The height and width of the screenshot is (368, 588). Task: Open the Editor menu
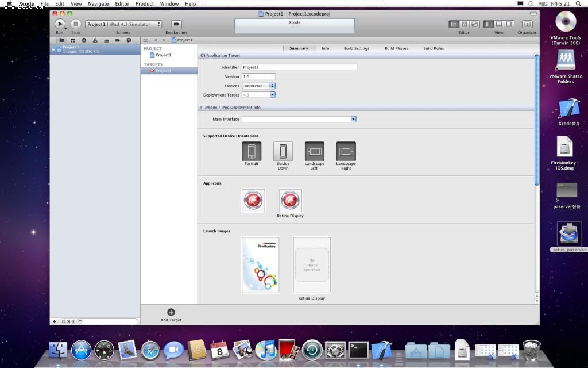tap(122, 4)
